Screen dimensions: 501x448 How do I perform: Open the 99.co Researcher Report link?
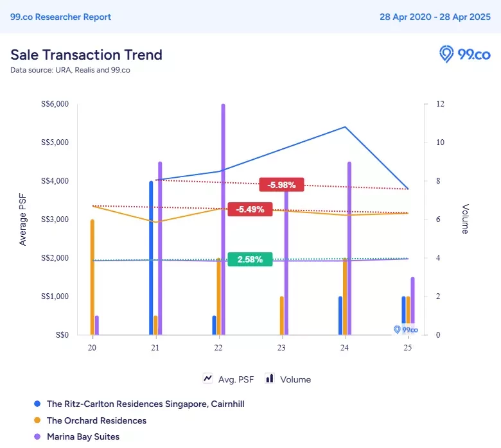coord(60,17)
